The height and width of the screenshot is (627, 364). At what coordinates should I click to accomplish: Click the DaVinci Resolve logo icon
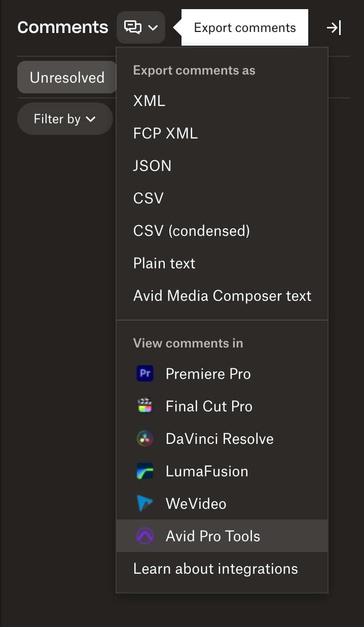tap(145, 439)
